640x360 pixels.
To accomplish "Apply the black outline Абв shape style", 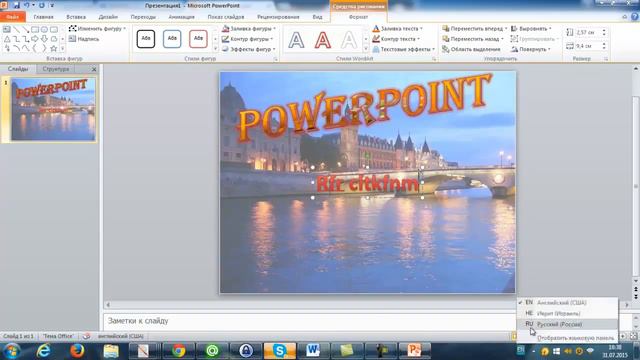I will pos(146,39).
